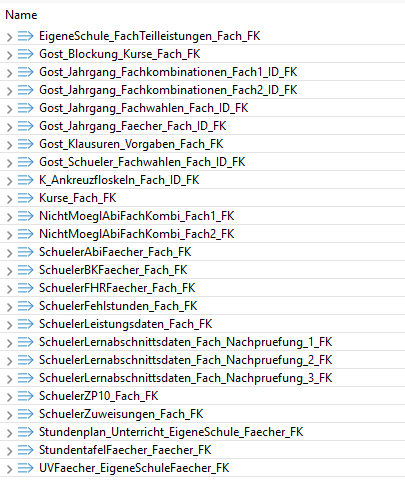This screenshot has height=484, width=405.
Task: Click the foreign key icon beside EigeneSchule_FachTeilleistungen_Fach_FK
Action: pyautogui.click(x=26, y=36)
